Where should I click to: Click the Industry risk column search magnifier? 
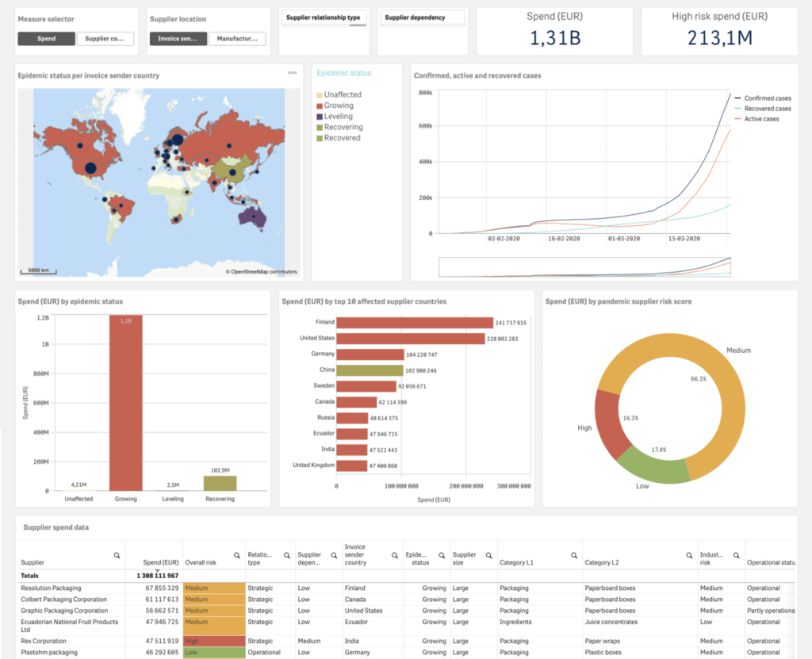coord(735,555)
